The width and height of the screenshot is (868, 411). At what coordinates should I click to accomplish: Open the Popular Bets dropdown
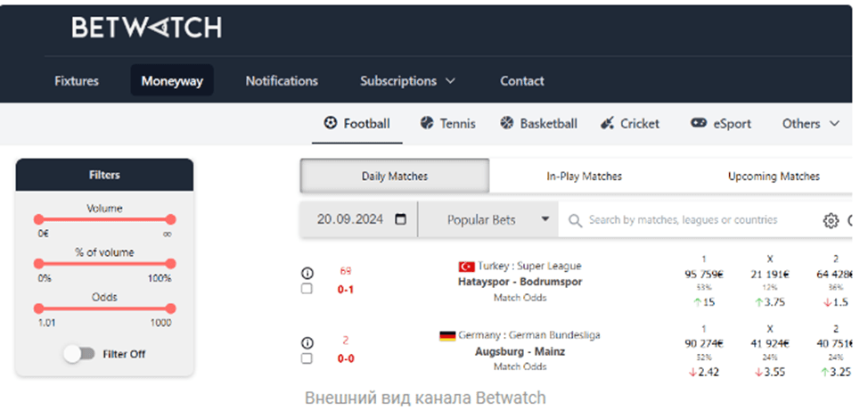(487, 220)
